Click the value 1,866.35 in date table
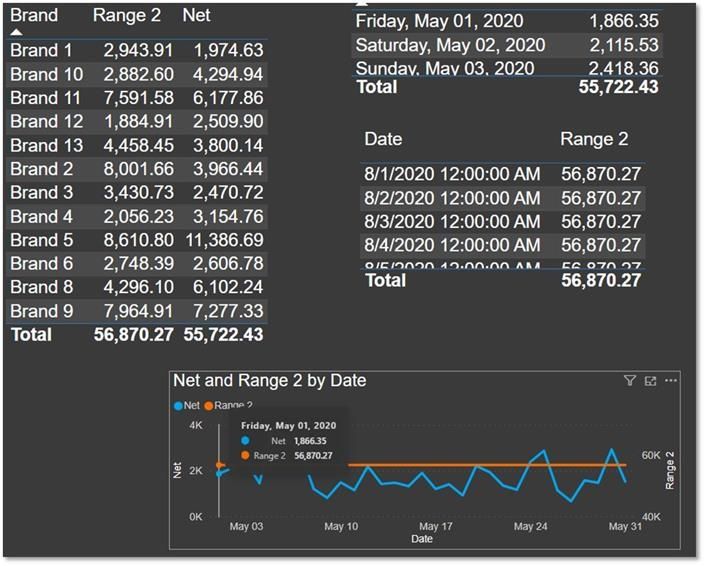Viewport: 705px width, 566px height. pyautogui.click(x=624, y=21)
